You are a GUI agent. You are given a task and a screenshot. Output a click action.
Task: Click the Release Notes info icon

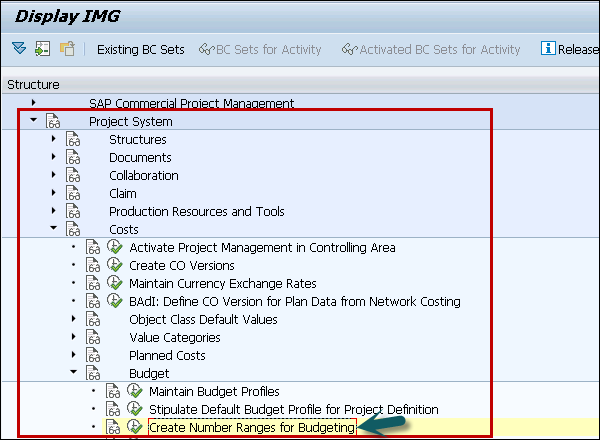coord(548,49)
